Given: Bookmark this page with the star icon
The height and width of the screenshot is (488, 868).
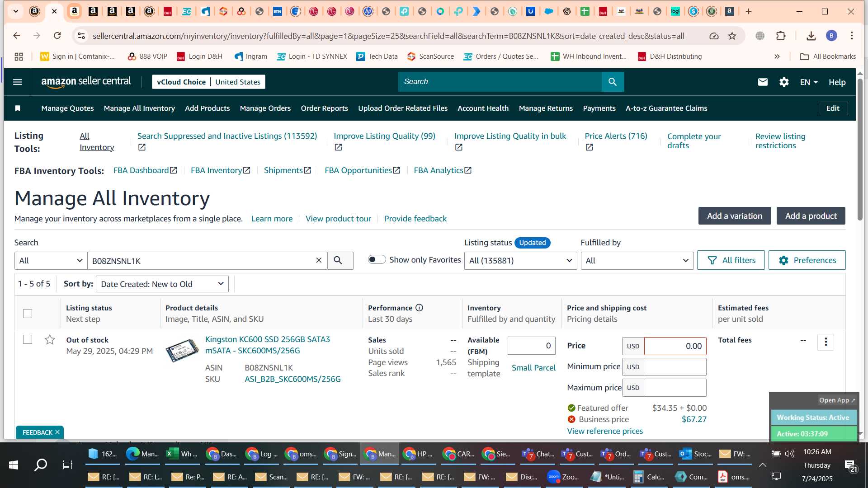Looking at the screenshot, I should tap(732, 36).
